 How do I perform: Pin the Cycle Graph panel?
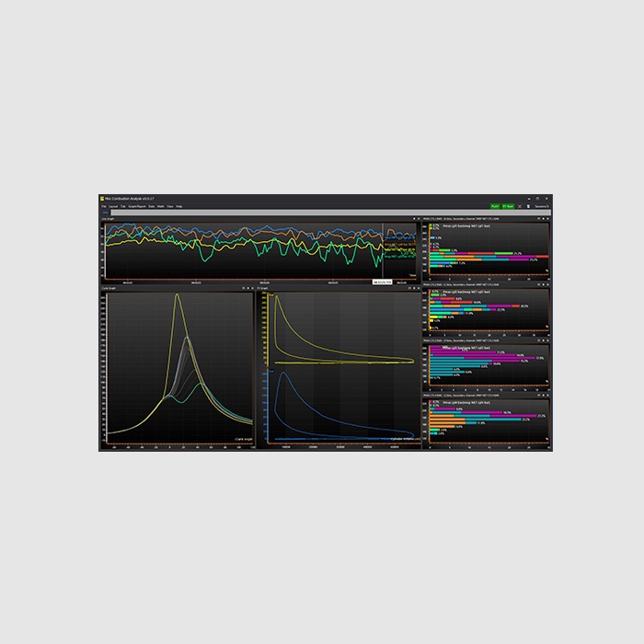[248, 288]
